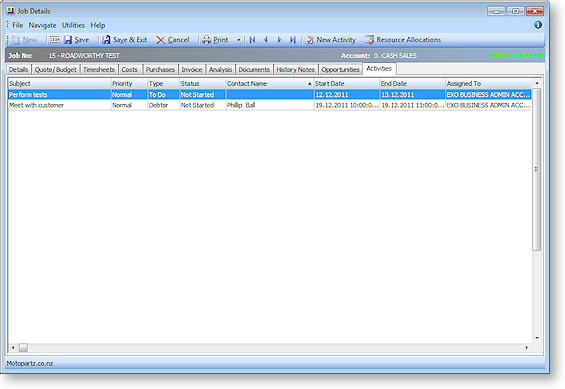Click the Job Progress OK status text
Viewport: 565px width, 389px height.
pos(517,55)
